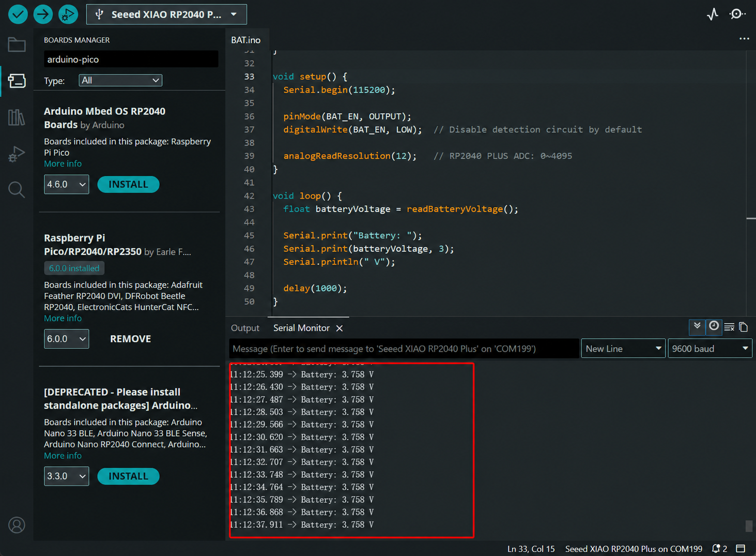Open version 4.6.0 dropdown for Mbed OS RP2040

click(x=67, y=184)
